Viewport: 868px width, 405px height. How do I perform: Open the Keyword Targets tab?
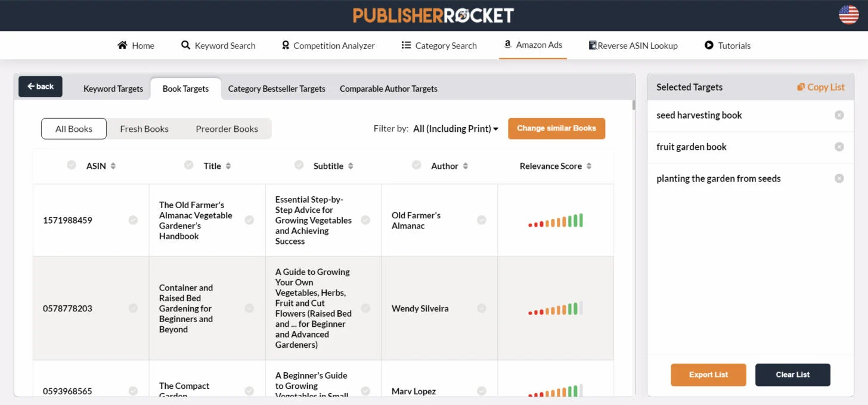point(113,89)
